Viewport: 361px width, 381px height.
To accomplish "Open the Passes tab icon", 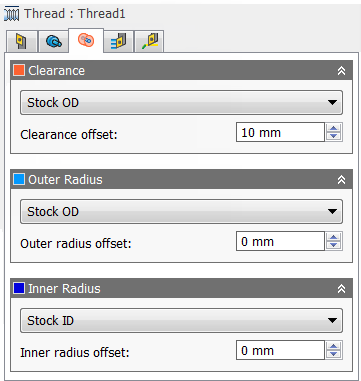I will 118,41.
